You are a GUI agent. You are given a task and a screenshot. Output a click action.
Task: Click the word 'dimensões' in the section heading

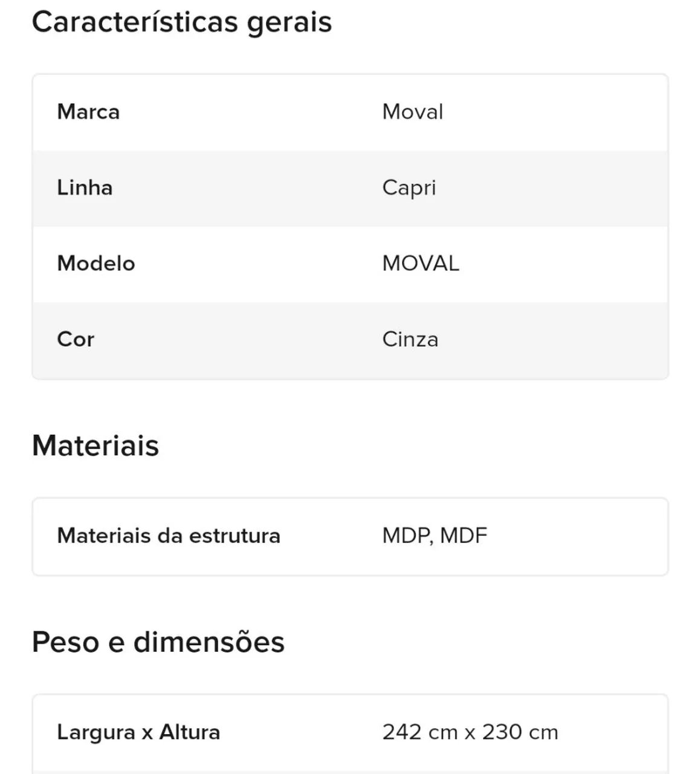[x=209, y=642]
